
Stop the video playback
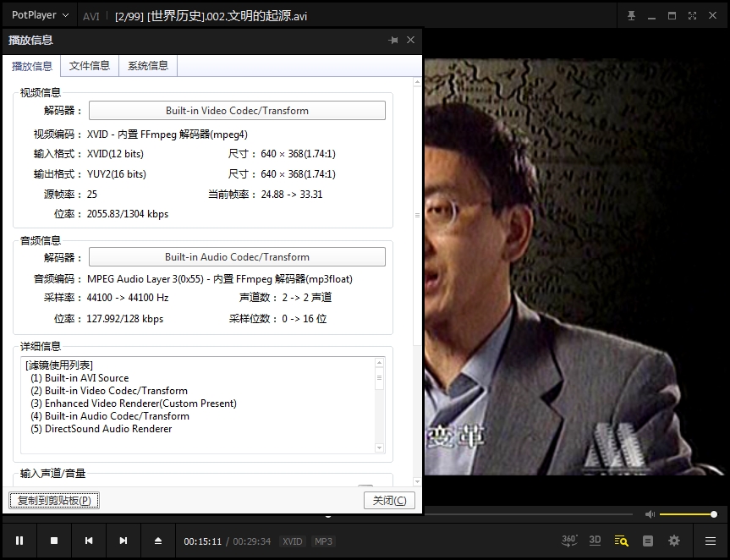click(54, 541)
